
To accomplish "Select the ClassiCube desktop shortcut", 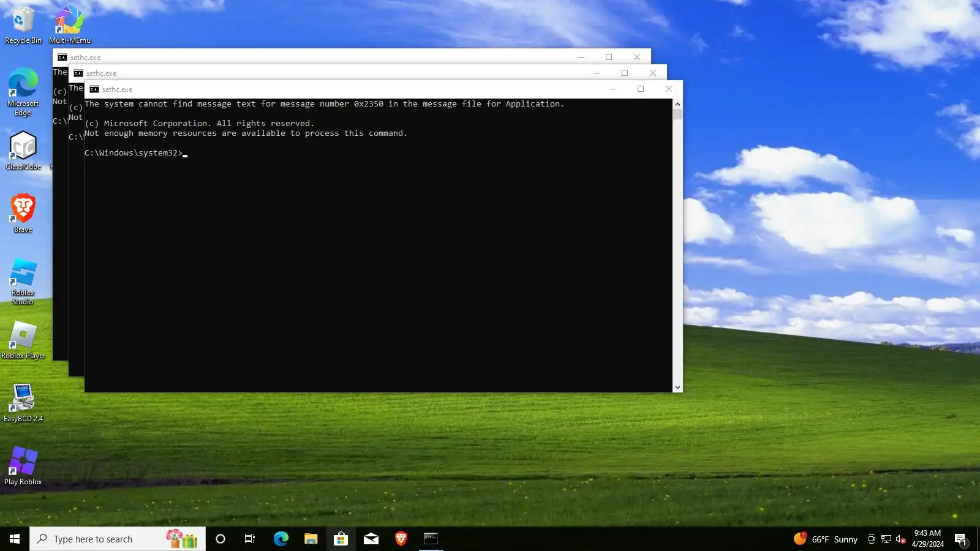I will (x=23, y=151).
